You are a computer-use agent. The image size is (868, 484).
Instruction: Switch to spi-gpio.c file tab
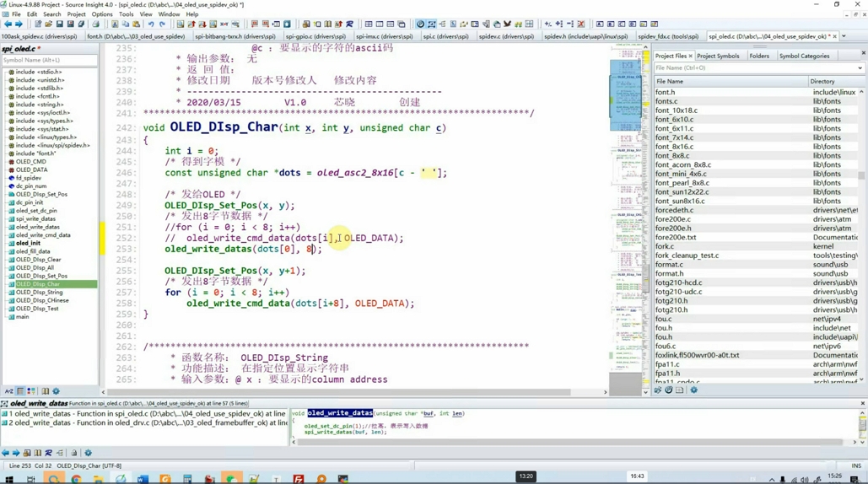(x=316, y=36)
